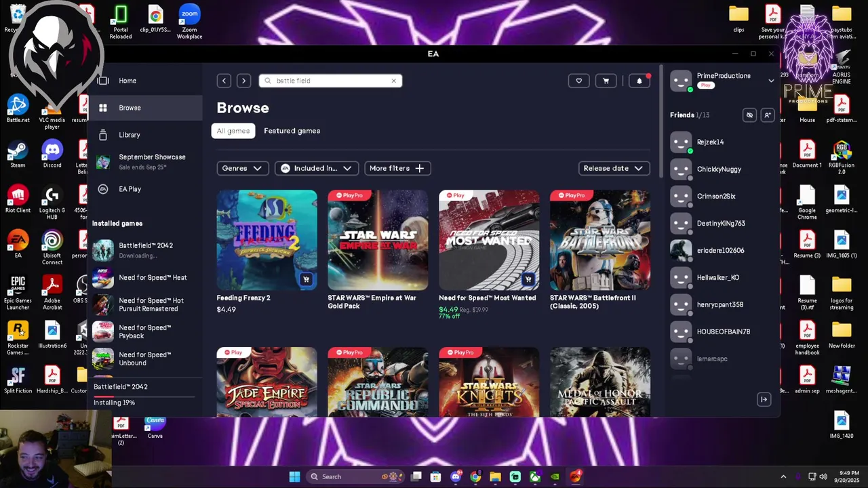Open the Genres filter dropdown
Screen dimensions: 868x488
[243, 168]
